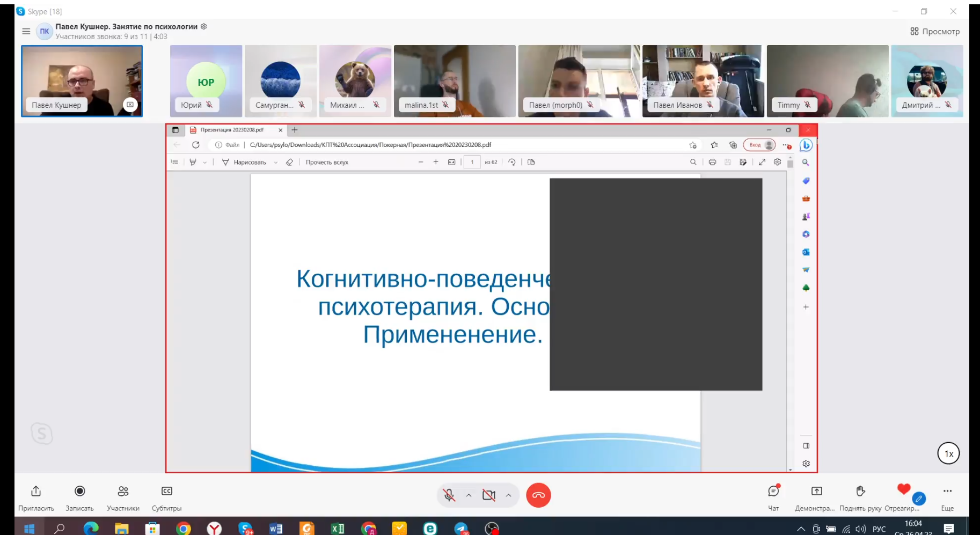Image resolution: width=980 pixels, height=535 pixels.
Task: Click Прочесть вслух read aloud
Action: click(x=327, y=162)
